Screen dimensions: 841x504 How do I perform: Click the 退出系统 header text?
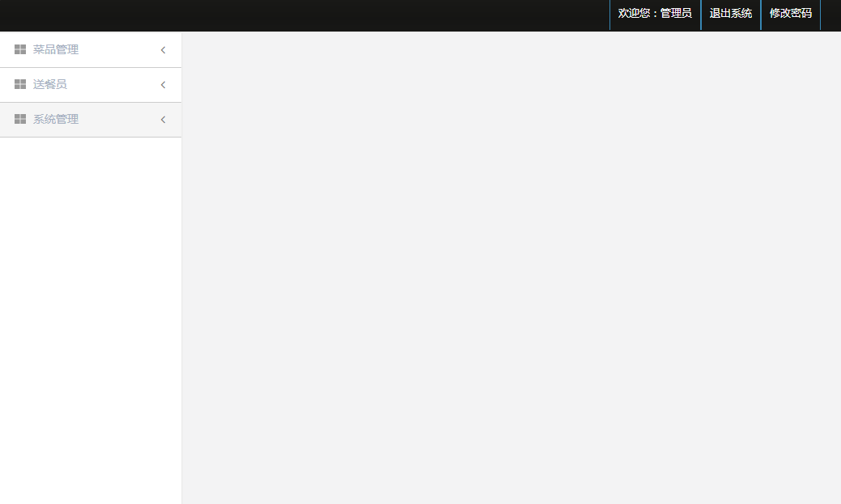[730, 14]
